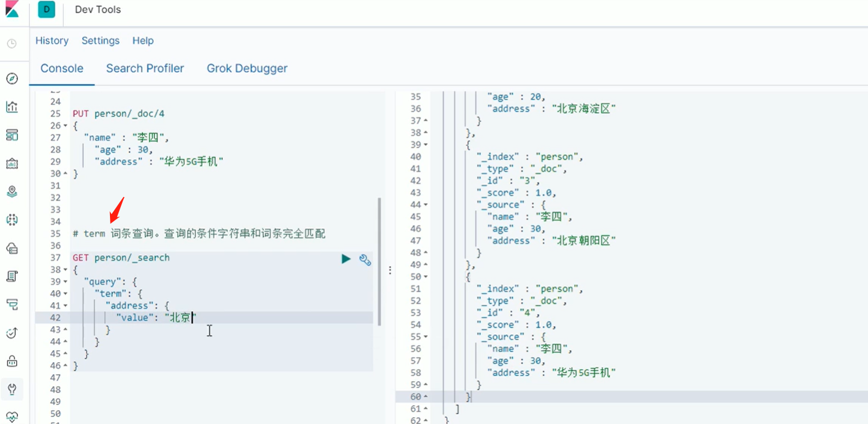
Task: Open the Settings menu
Action: [x=100, y=41]
